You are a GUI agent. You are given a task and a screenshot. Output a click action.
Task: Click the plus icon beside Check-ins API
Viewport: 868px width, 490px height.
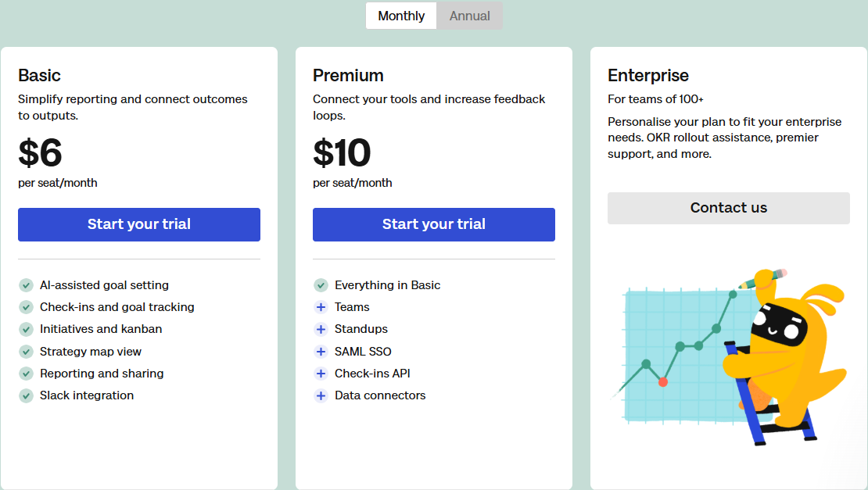tap(321, 374)
